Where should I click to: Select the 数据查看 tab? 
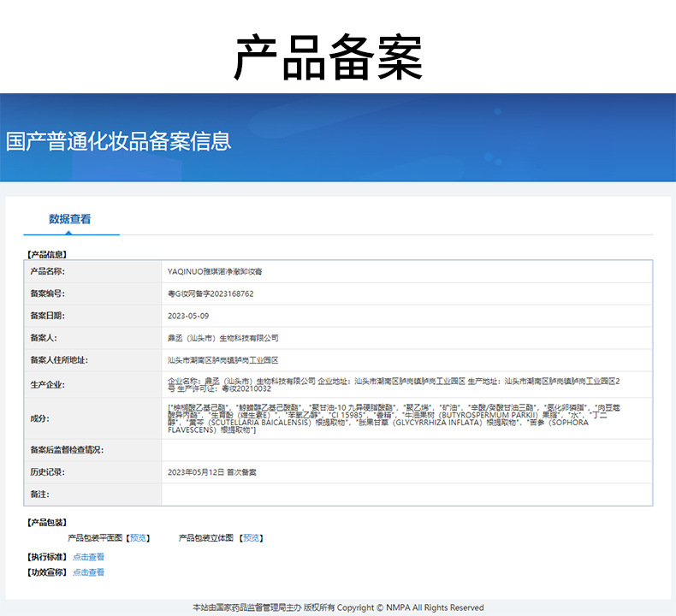[70, 219]
